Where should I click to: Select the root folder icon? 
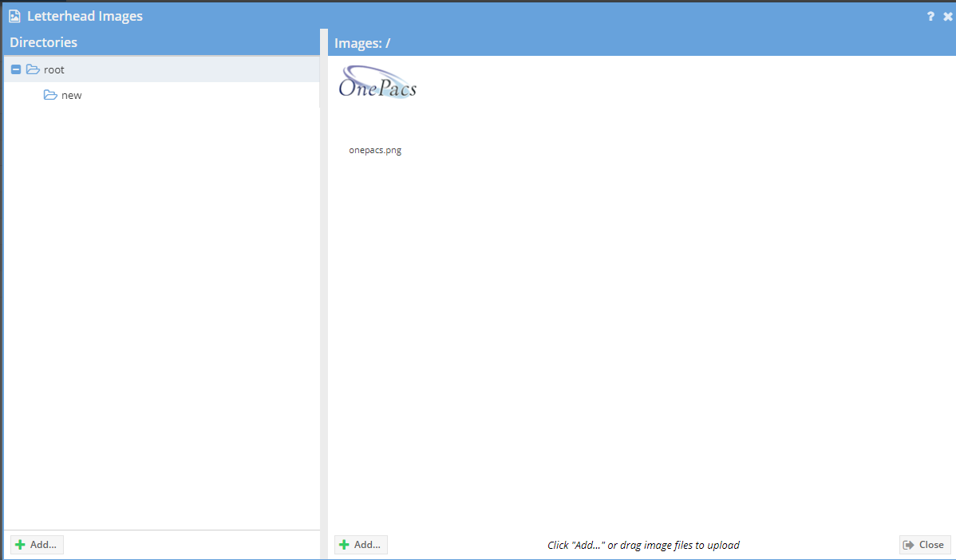[33, 69]
